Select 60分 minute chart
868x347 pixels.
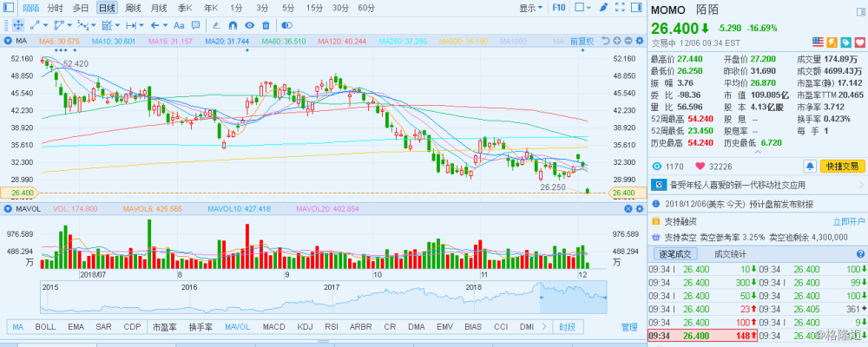pyautogui.click(x=366, y=8)
